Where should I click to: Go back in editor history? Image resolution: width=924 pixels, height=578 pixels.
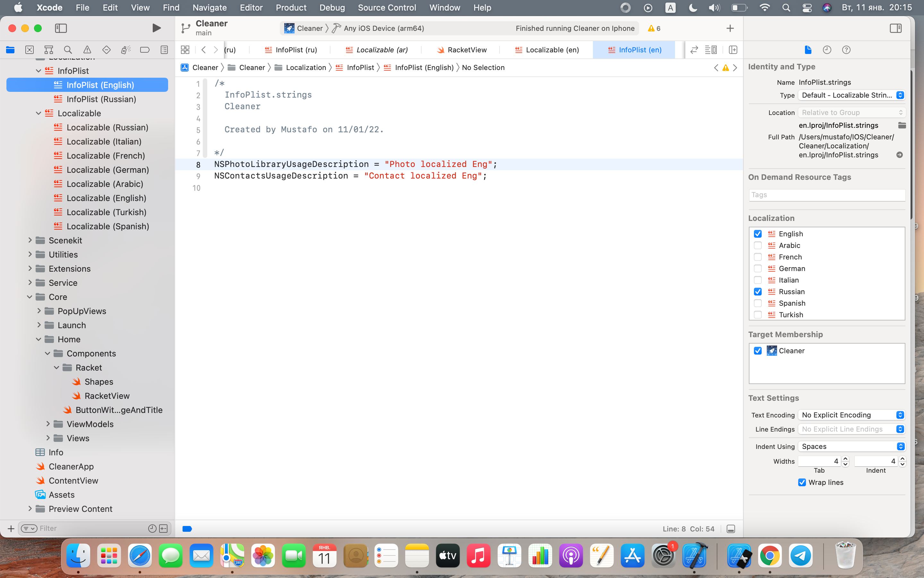(203, 50)
